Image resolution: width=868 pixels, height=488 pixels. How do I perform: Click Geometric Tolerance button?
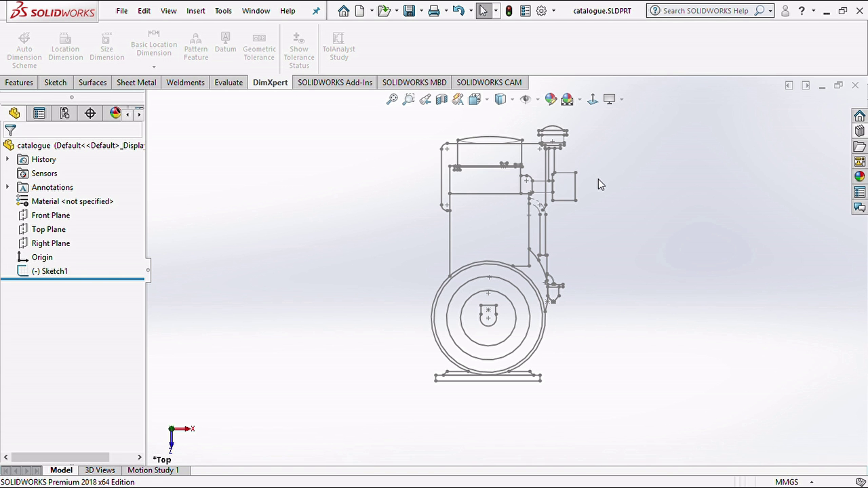point(259,46)
